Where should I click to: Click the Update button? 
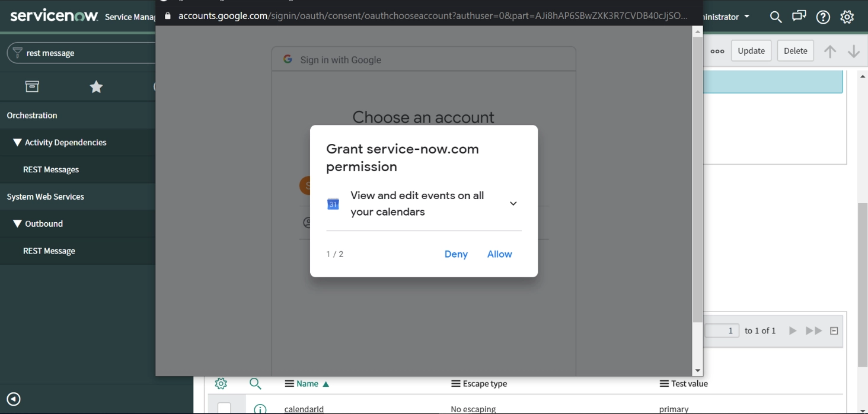(751, 51)
